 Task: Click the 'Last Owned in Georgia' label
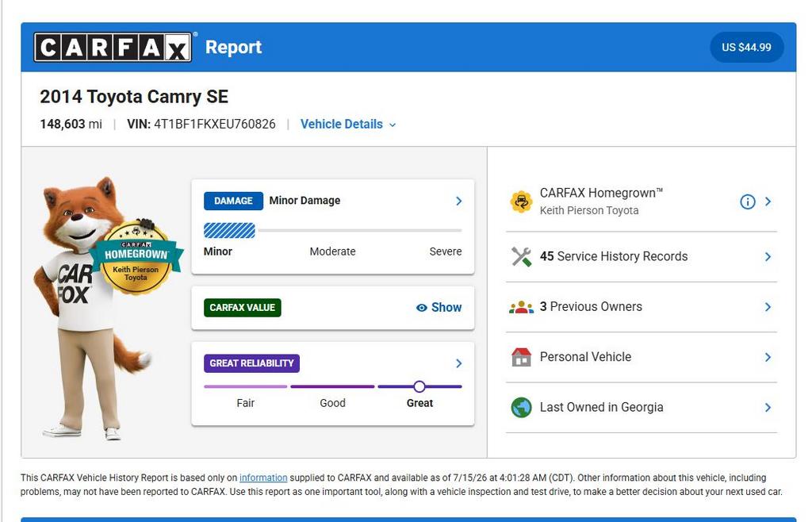click(x=601, y=407)
